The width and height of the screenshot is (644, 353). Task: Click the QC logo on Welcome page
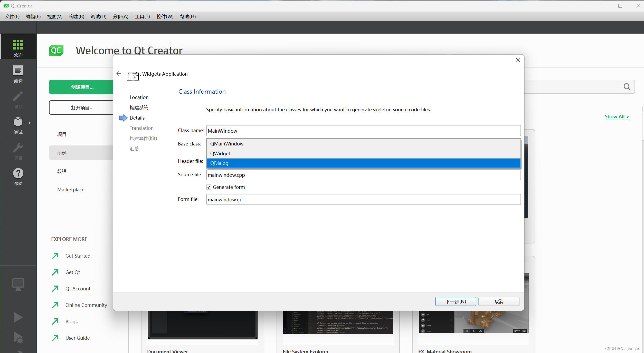tap(56, 50)
